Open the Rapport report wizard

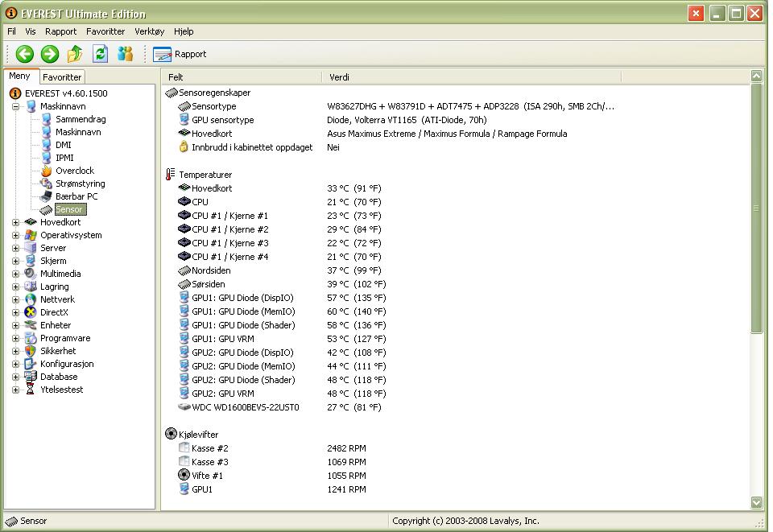tap(180, 54)
